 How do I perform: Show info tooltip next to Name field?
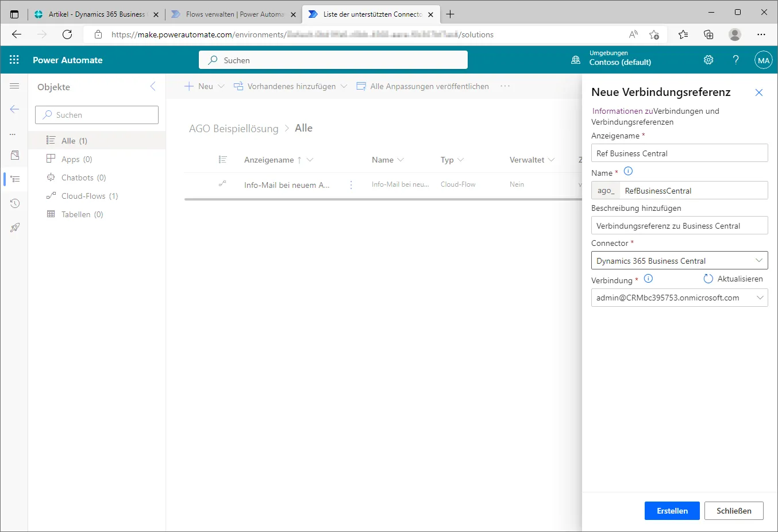[x=628, y=171]
